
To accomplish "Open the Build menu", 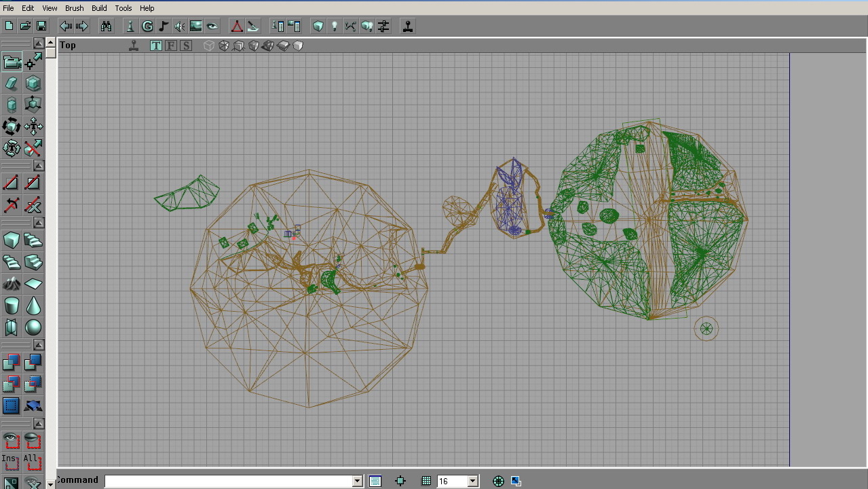I will 99,8.
